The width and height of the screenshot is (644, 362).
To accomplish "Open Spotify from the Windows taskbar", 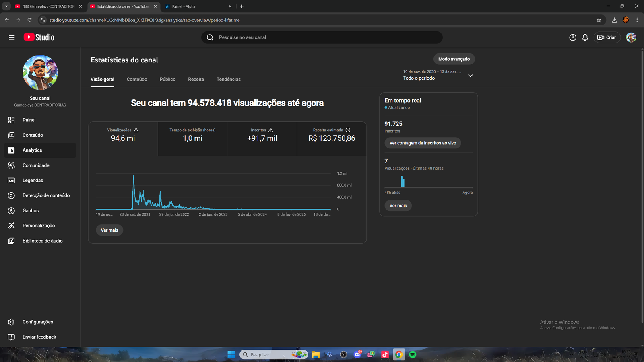I will (x=413, y=354).
